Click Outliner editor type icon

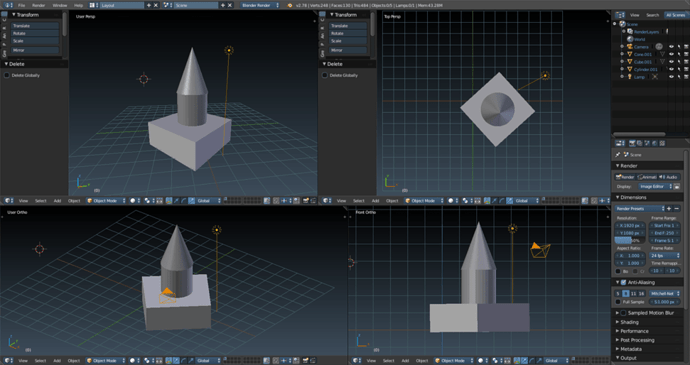coord(619,15)
